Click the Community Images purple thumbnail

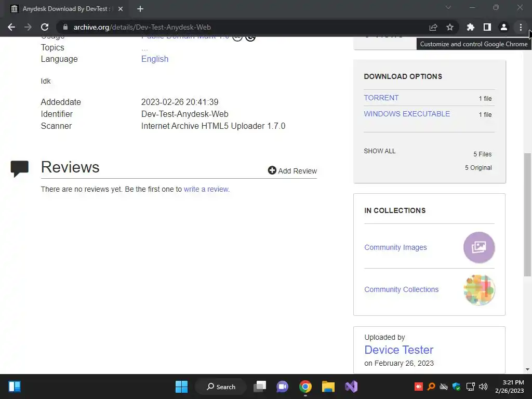[x=479, y=247]
